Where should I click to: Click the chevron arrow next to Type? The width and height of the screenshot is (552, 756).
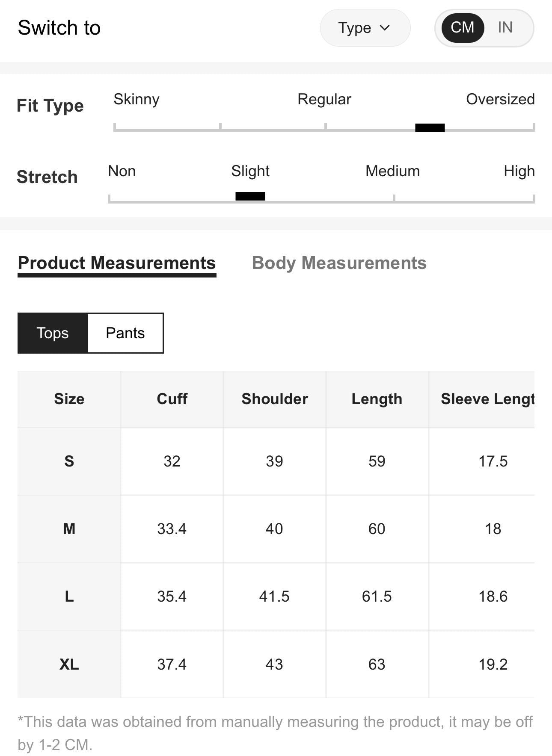(385, 28)
